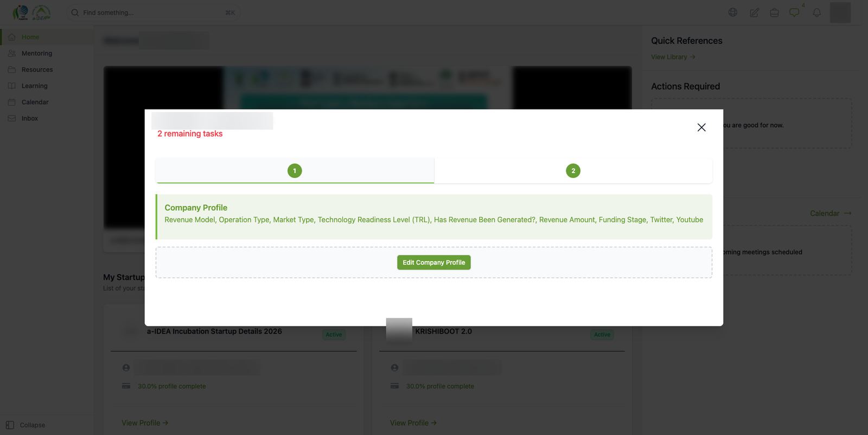View Profile for a-IDEA Incubation Startup
868x435 pixels.
(145, 423)
